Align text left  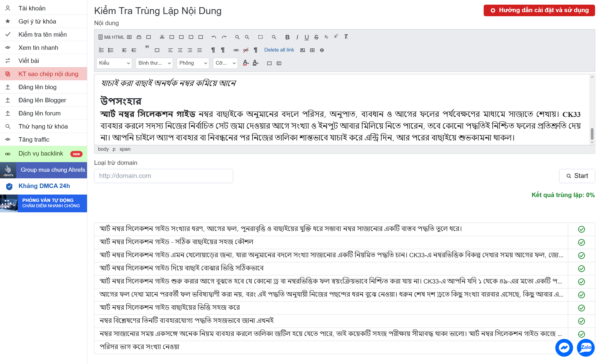click(x=171, y=50)
